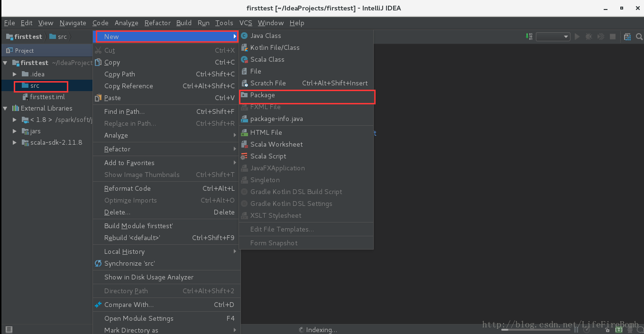Choose File in the New submenu
Screen dimensions: 644x334
point(307,71)
